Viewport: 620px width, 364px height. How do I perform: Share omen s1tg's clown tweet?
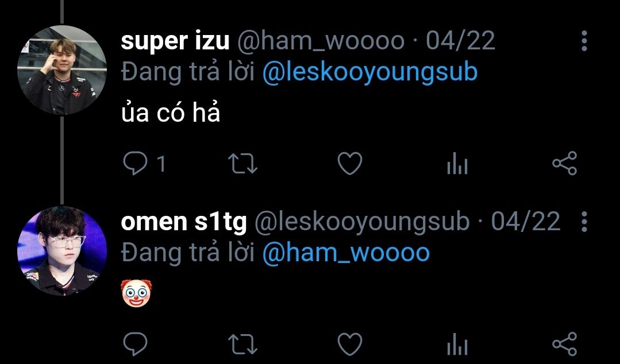click(x=565, y=344)
